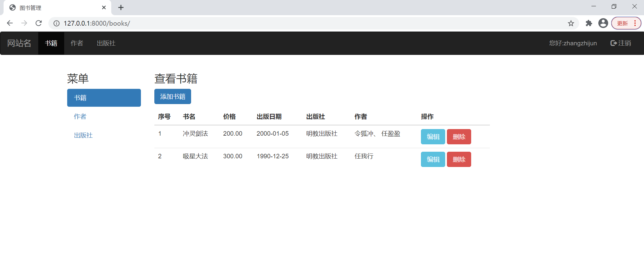This screenshot has height=254, width=644.
Task: Delete the book 吸星大法
Action: click(x=459, y=159)
